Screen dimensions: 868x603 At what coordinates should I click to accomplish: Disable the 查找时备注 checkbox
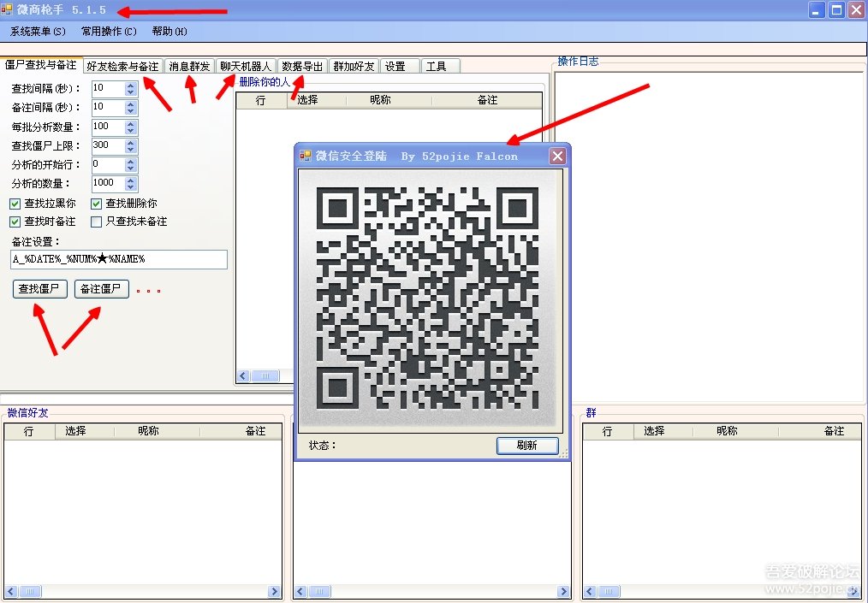point(15,222)
